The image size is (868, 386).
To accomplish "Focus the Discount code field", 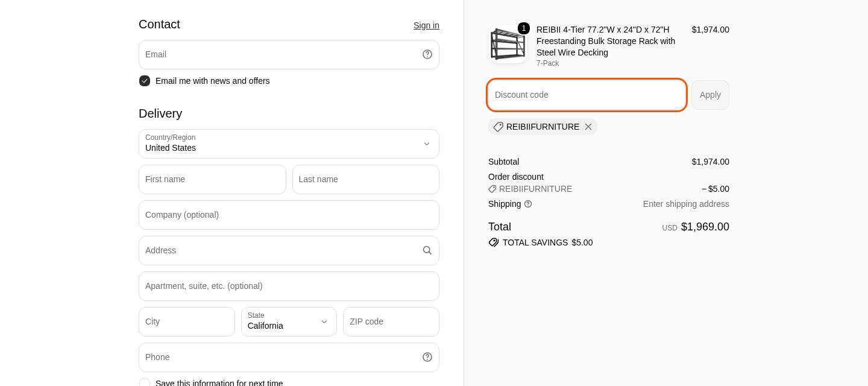I will (x=587, y=95).
